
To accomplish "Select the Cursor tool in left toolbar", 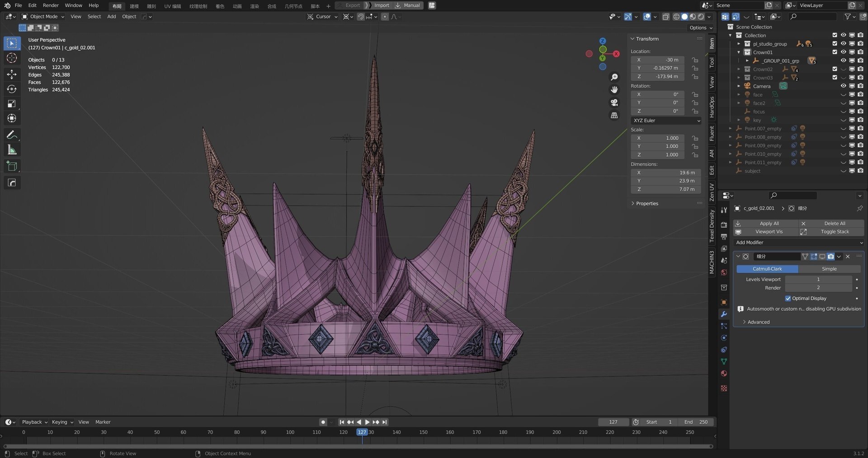I will (x=12, y=58).
